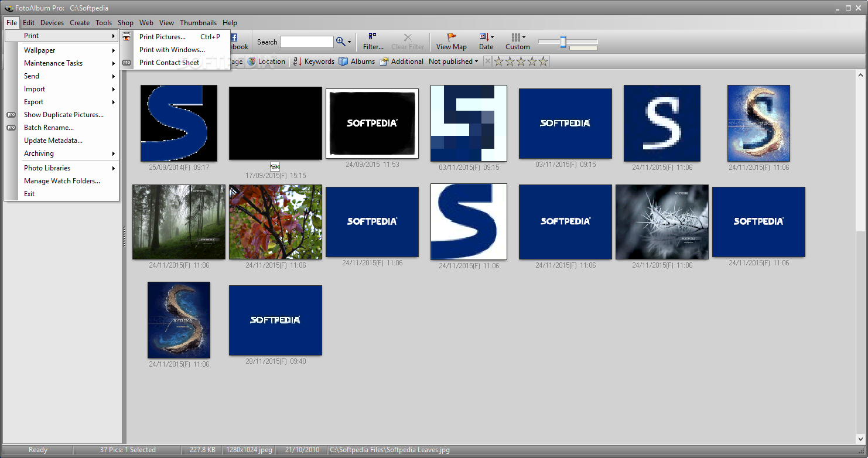Click the Keywords sort icon
The height and width of the screenshot is (458, 868).
298,61
